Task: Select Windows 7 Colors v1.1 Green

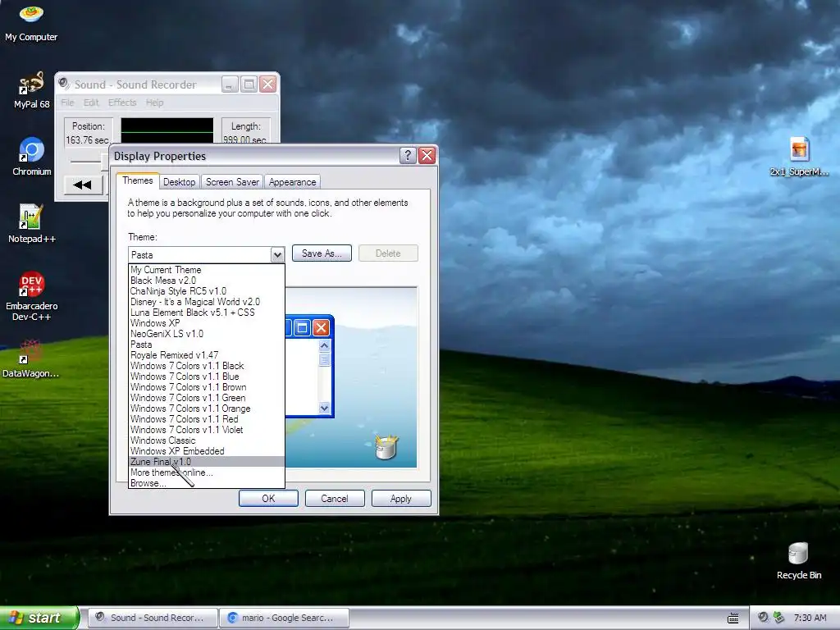Action: (206, 398)
